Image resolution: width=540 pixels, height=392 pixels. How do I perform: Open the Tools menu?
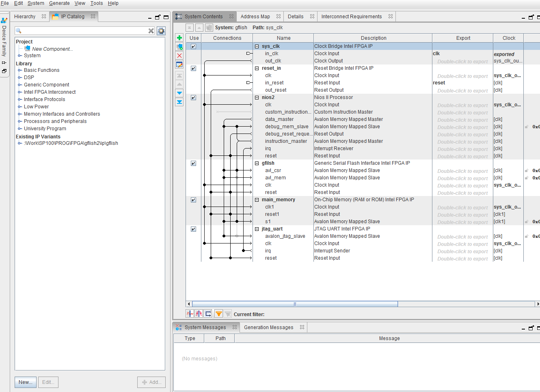pyautogui.click(x=96, y=3)
